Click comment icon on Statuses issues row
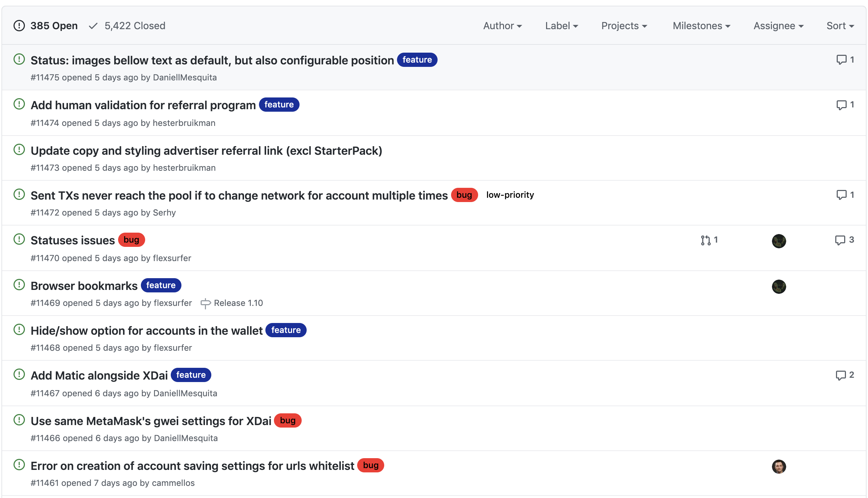The width and height of the screenshot is (868, 498). (x=840, y=240)
